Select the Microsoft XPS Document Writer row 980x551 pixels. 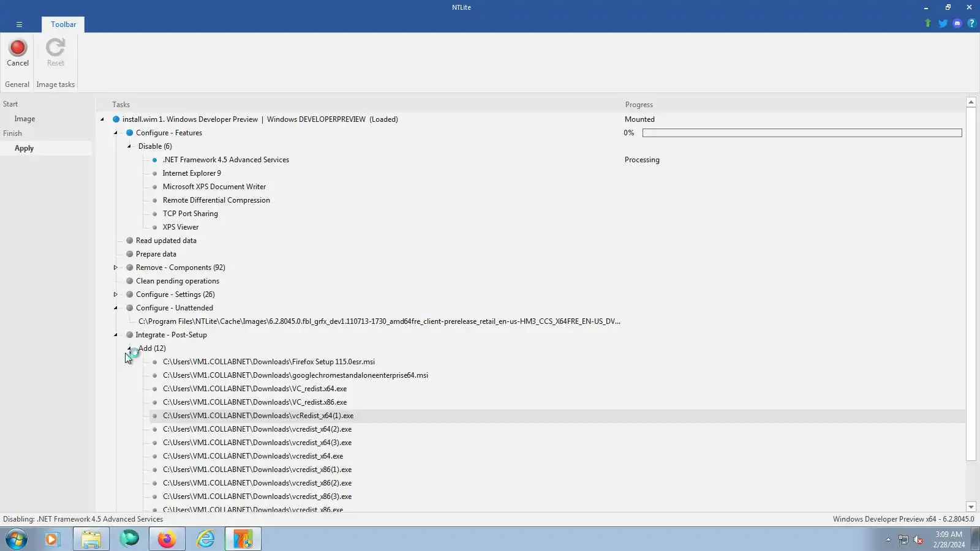click(x=214, y=187)
